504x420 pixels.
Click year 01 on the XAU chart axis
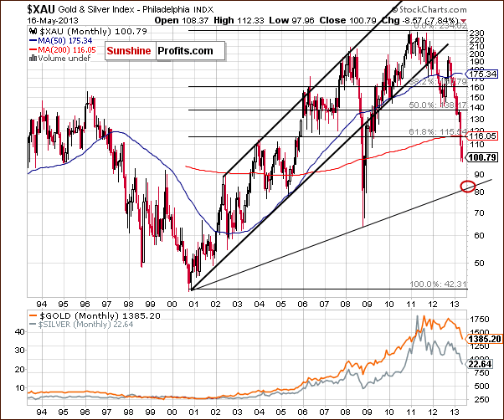(x=193, y=304)
